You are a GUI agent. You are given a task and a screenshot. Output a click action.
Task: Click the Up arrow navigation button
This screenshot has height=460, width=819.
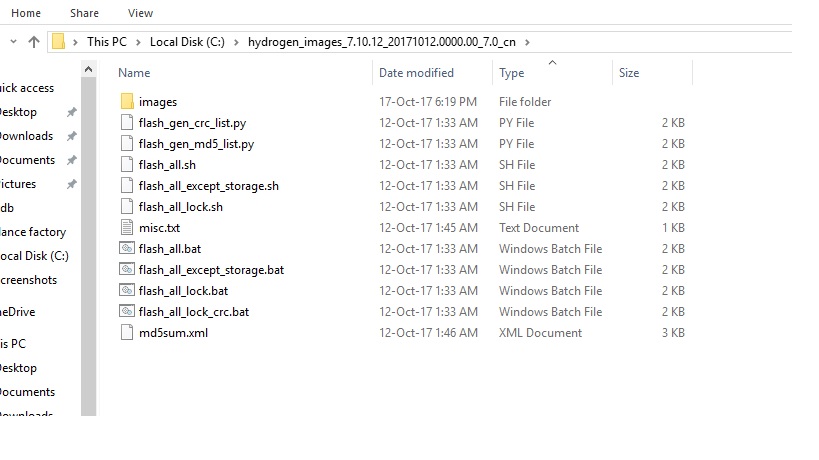[34, 42]
